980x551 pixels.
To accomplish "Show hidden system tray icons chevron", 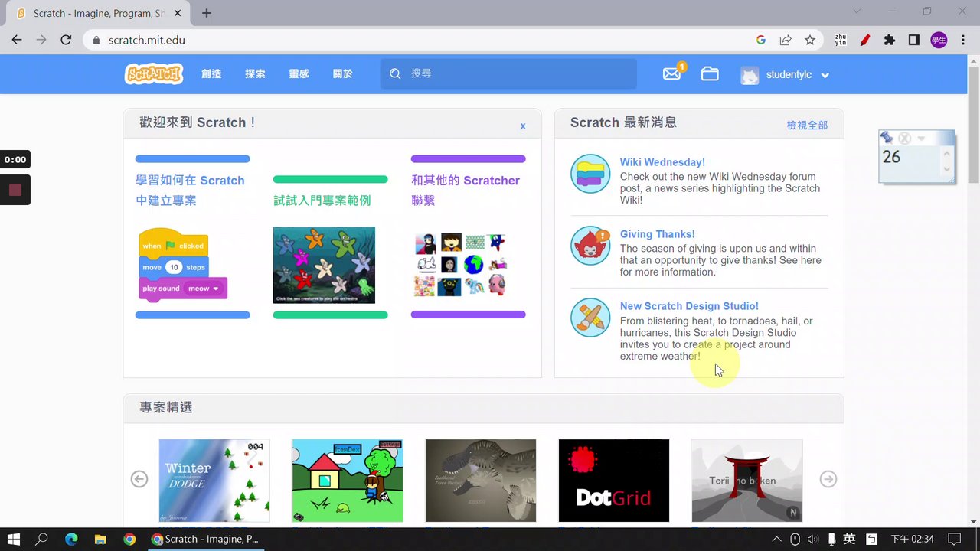I will 776,540.
